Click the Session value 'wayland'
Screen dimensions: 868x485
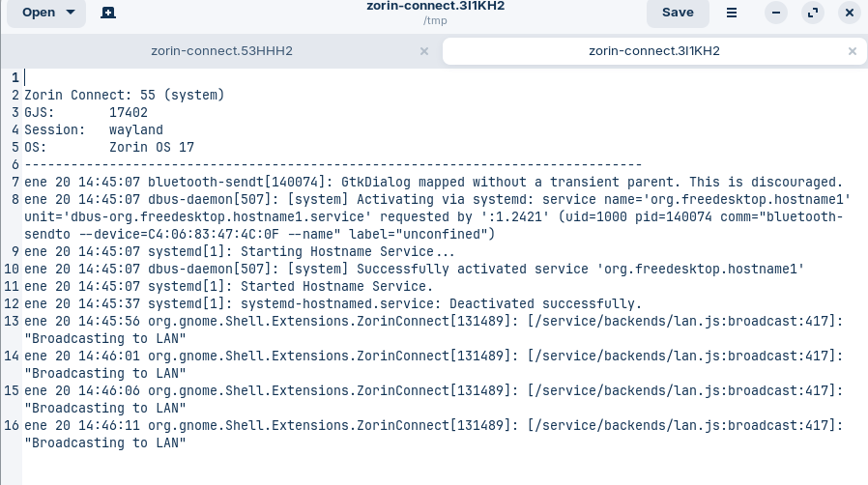pyautogui.click(x=136, y=130)
